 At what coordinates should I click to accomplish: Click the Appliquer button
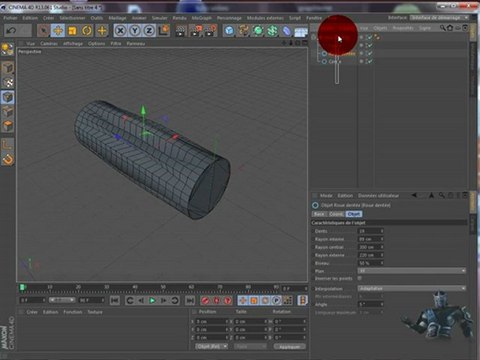click(289, 347)
